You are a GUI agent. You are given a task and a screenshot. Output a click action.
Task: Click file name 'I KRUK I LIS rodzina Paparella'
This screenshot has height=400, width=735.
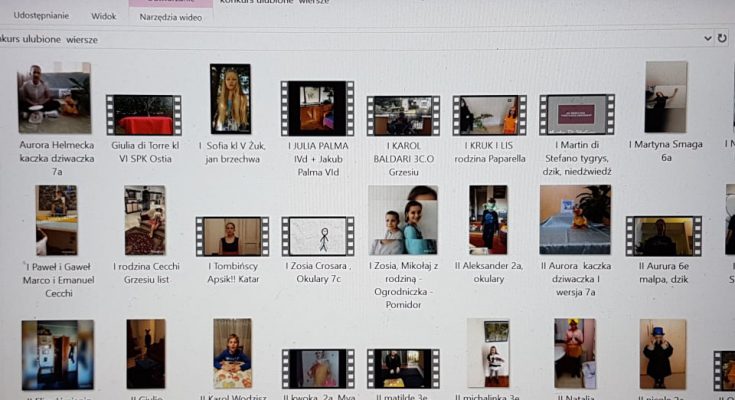(x=490, y=152)
